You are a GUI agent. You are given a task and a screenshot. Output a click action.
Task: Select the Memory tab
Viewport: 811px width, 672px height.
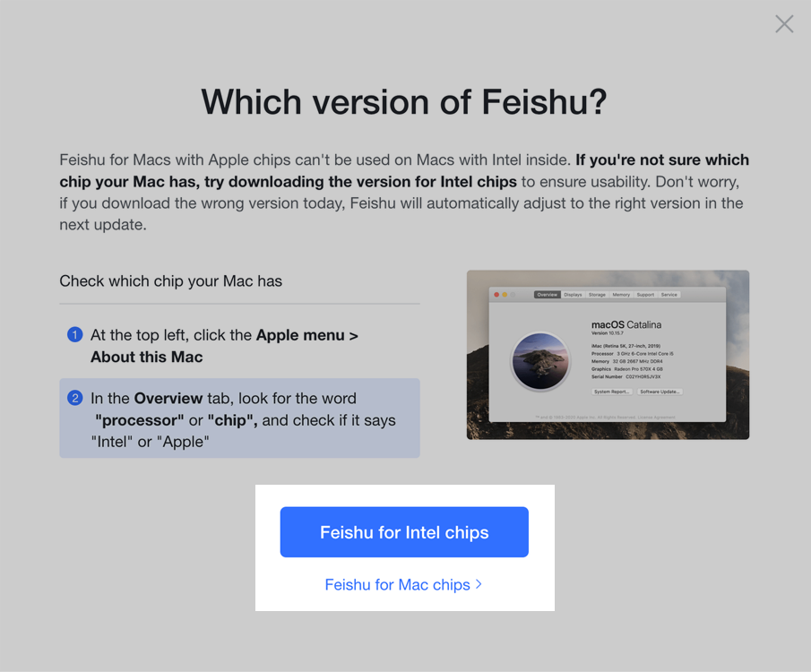tap(621, 295)
